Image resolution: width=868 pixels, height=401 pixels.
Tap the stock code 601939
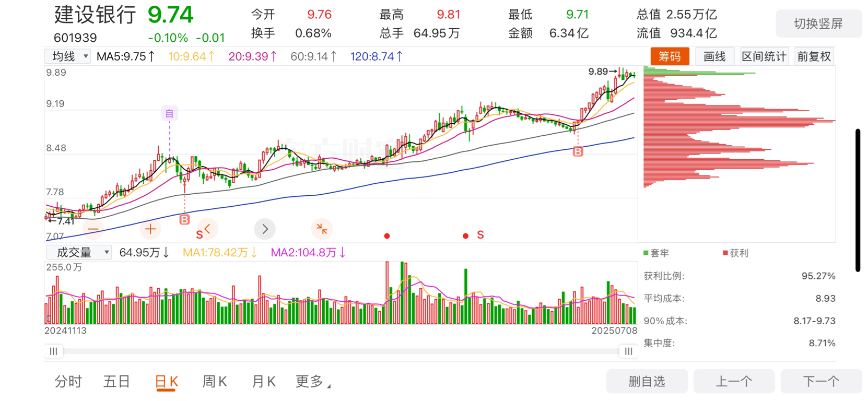pos(75,38)
